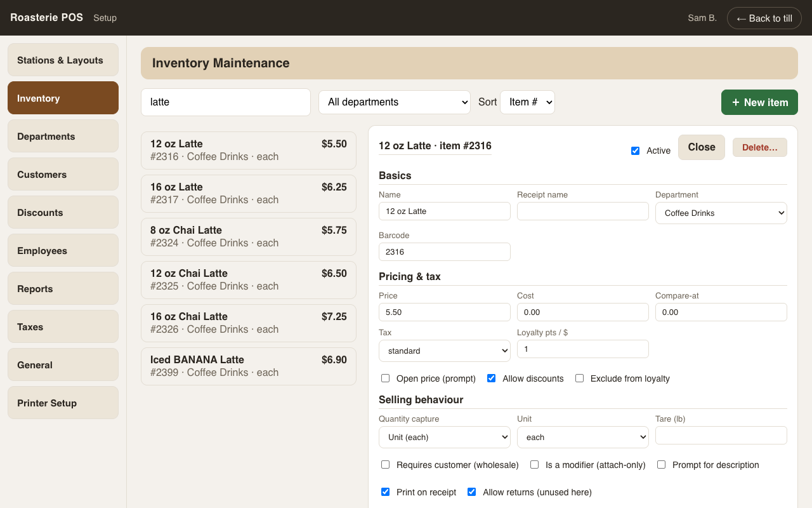Click the Tare (lb) field

(x=721, y=436)
